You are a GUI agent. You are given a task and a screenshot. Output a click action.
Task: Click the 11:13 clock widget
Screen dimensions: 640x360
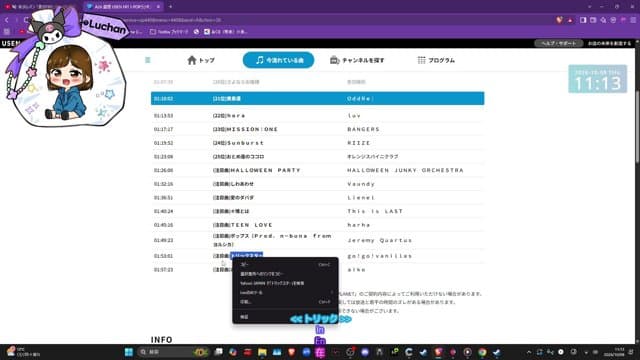pyautogui.click(x=598, y=79)
